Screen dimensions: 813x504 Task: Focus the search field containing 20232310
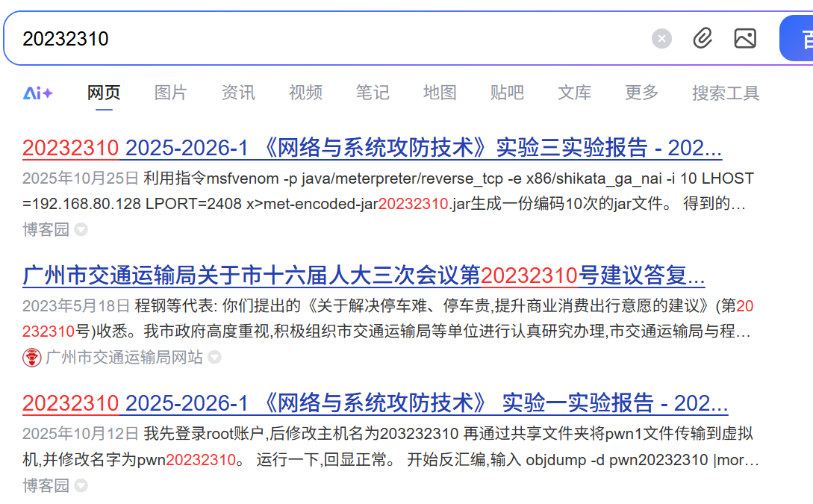[331, 39]
